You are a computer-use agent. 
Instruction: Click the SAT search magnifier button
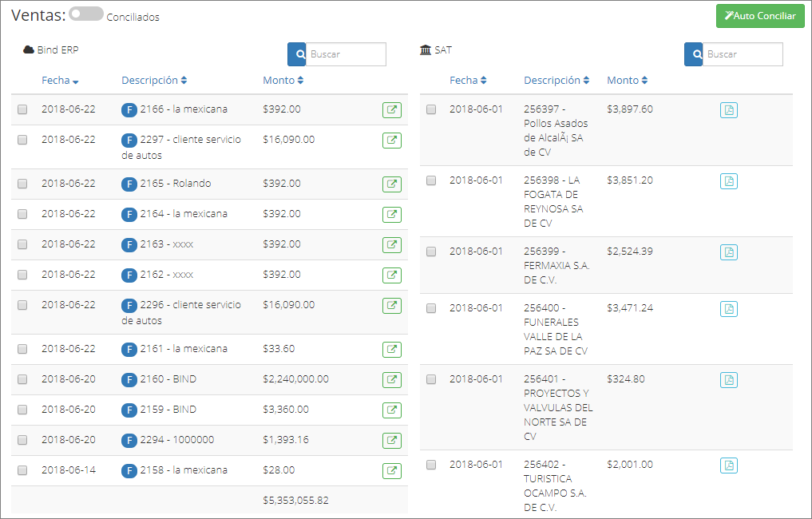693,54
